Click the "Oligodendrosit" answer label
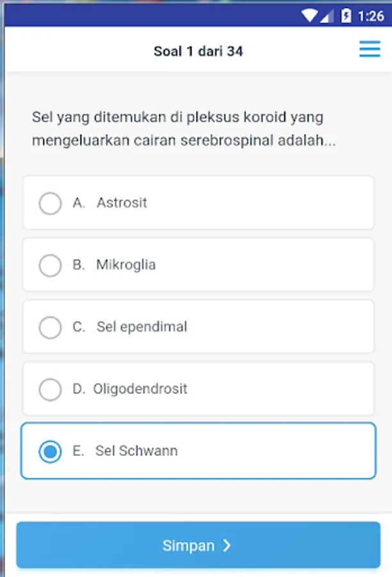The height and width of the screenshot is (577, 392). tap(140, 389)
